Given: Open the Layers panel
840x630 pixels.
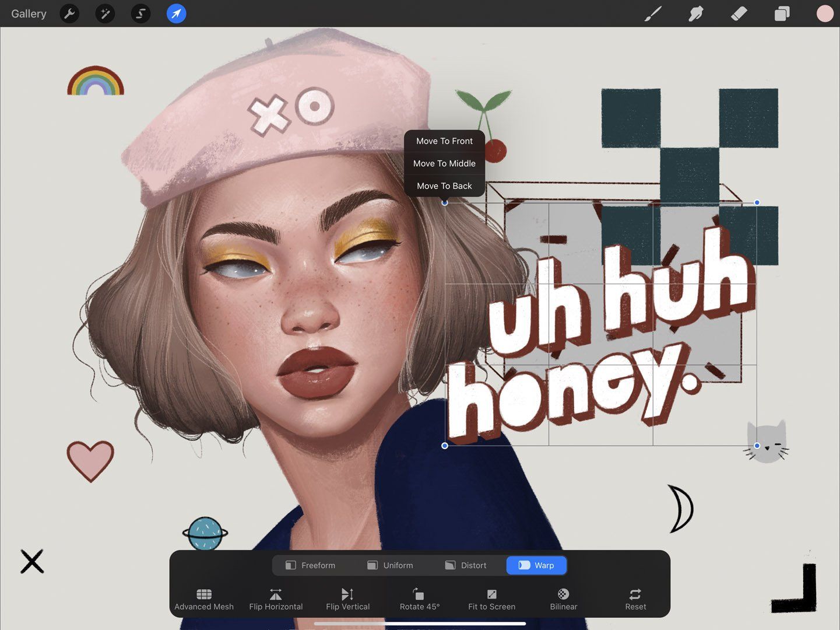Looking at the screenshot, I should pyautogui.click(x=782, y=13).
